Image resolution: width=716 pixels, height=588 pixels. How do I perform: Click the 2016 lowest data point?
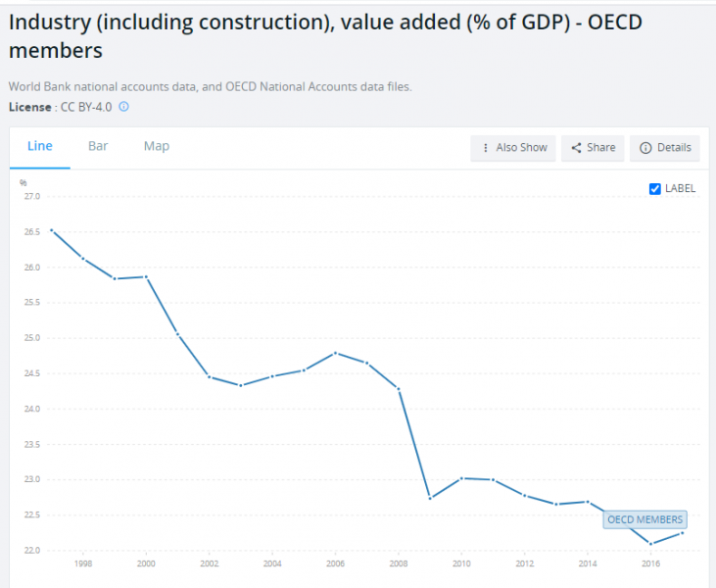pyautogui.click(x=650, y=544)
